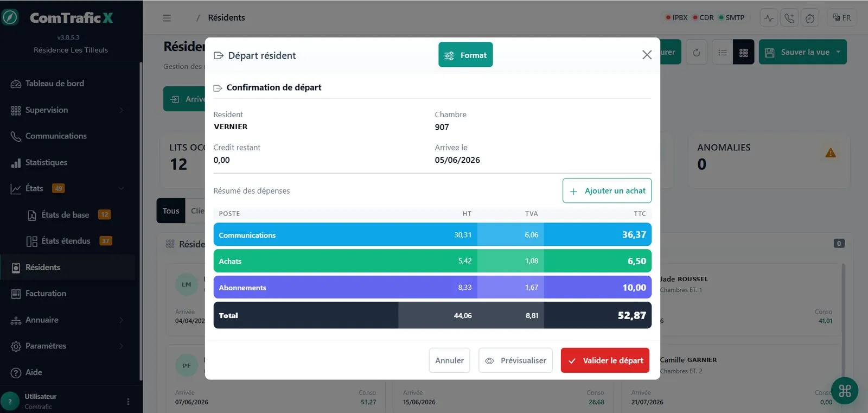Click the Total TTC value 52,87

tap(631, 315)
